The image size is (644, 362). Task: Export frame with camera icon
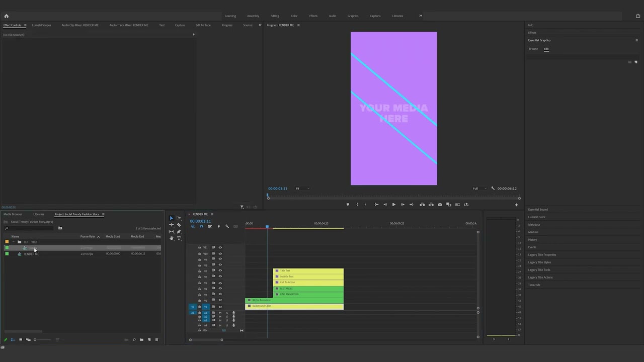pos(440,205)
